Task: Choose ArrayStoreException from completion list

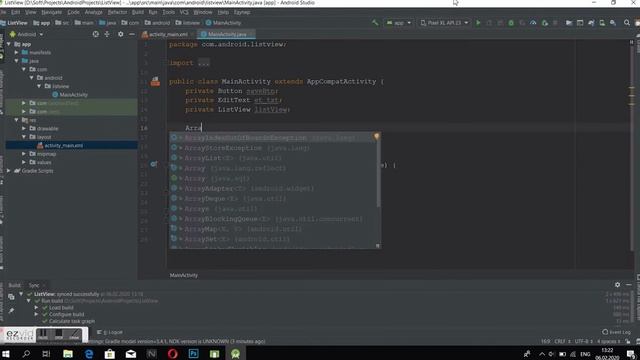Action: point(276,148)
